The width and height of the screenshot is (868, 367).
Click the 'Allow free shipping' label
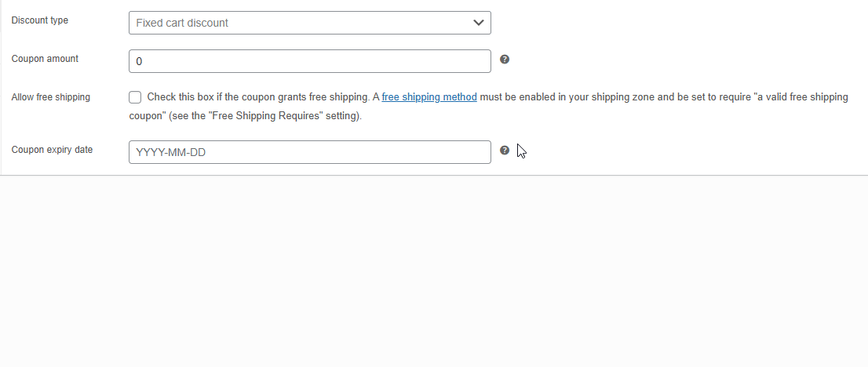click(x=51, y=97)
